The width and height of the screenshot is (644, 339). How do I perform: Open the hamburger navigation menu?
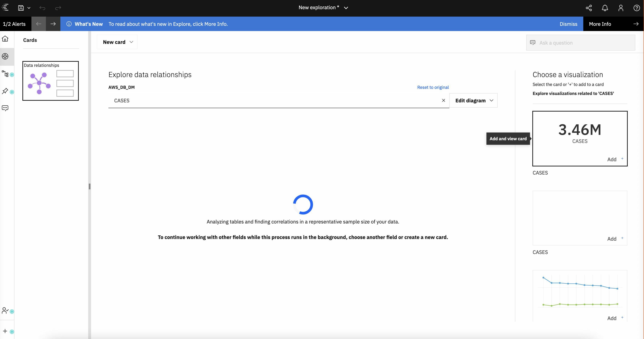[5, 8]
